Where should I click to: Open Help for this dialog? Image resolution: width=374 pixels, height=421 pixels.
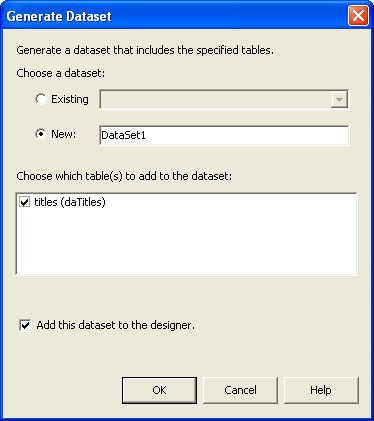[321, 390]
